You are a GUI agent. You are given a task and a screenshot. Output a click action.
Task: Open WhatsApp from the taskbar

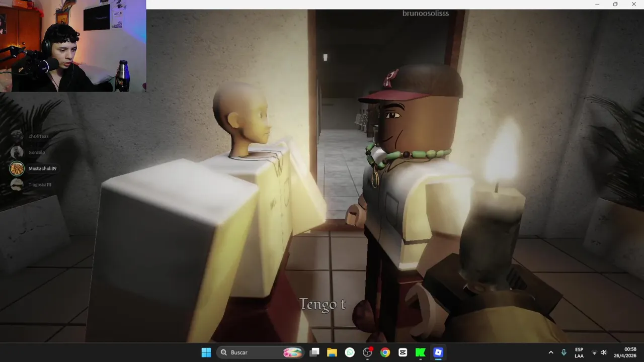350,352
